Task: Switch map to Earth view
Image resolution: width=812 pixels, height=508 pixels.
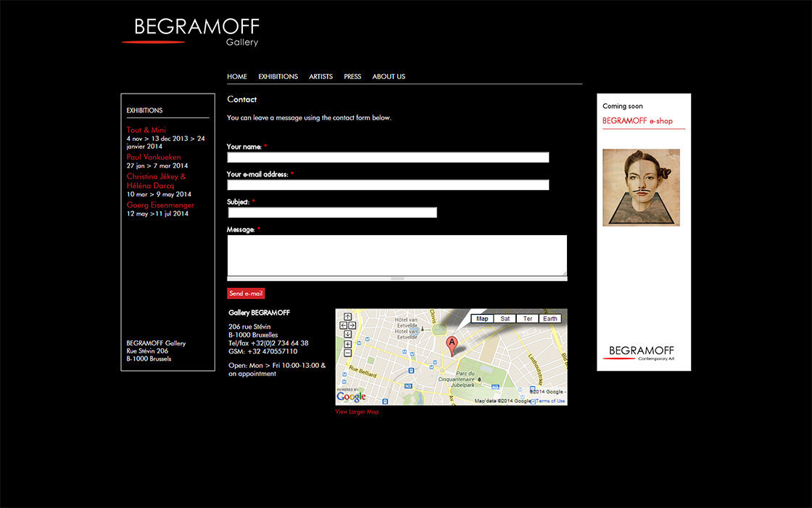Action: coord(550,319)
